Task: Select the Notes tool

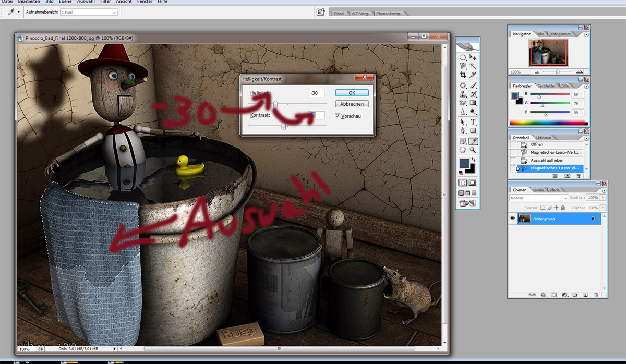Action: [463, 141]
